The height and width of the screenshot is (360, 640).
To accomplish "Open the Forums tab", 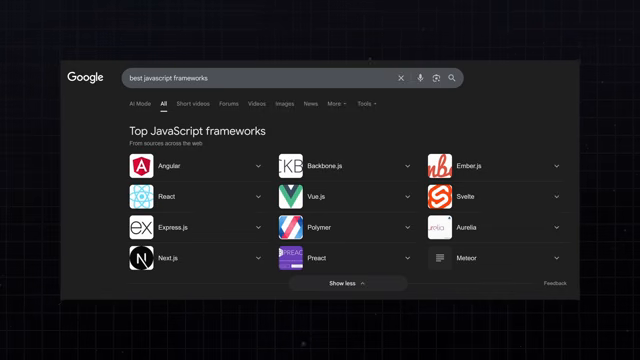I will [x=229, y=104].
